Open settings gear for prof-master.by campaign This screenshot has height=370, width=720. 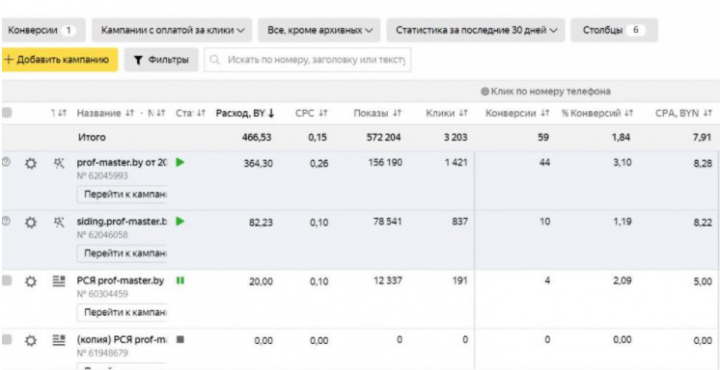30,163
